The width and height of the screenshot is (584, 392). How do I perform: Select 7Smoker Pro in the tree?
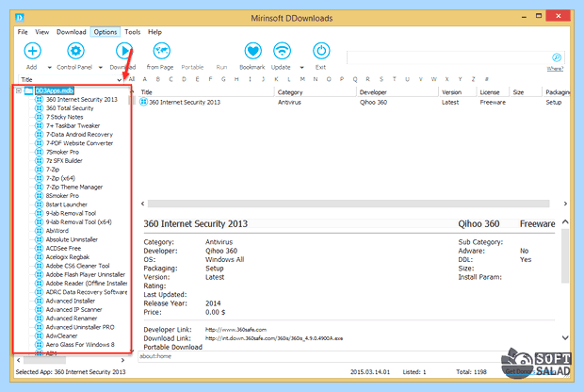tap(62, 152)
